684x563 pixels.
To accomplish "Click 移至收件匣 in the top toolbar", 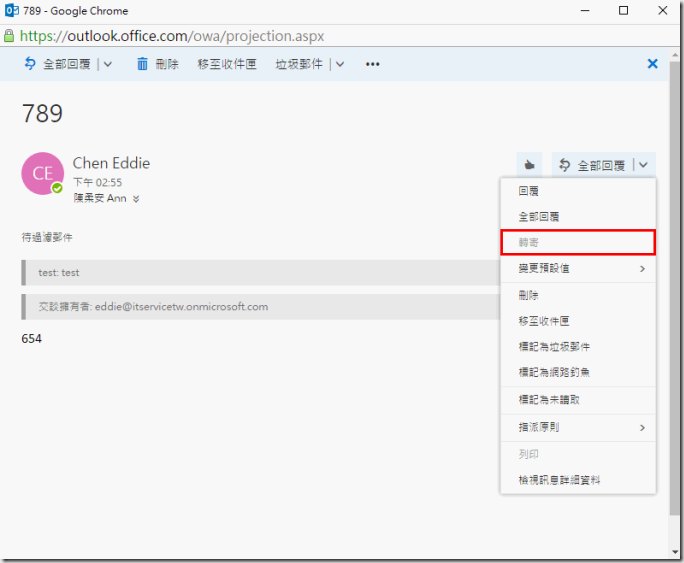I will point(227,64).
